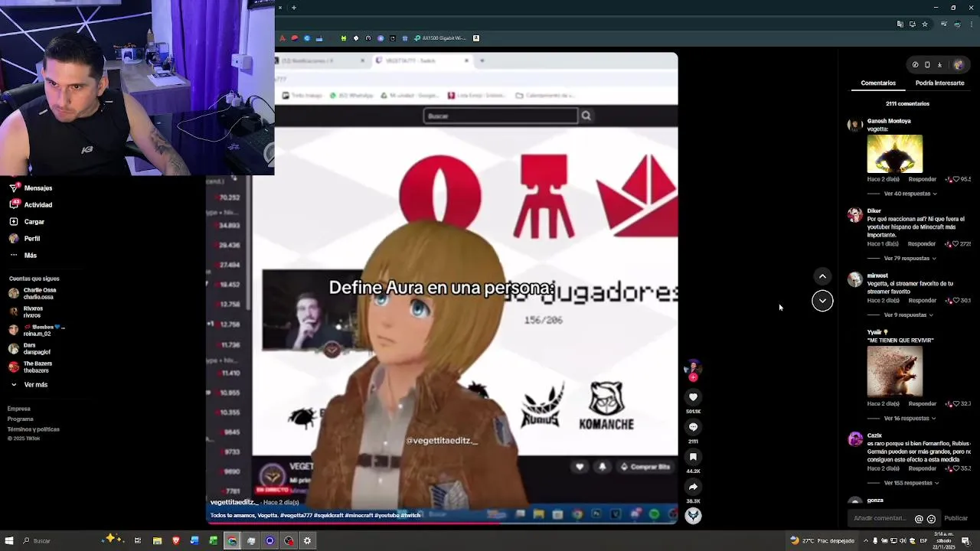This screenshot has height=551, width=980.
Task: Open Windows Start menu
Action: tap(9, 541)
